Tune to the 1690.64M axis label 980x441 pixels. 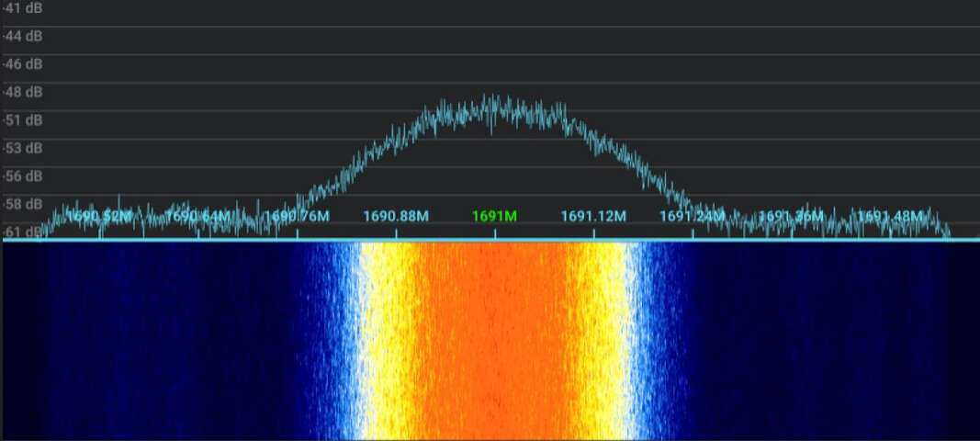coord(197,217)
